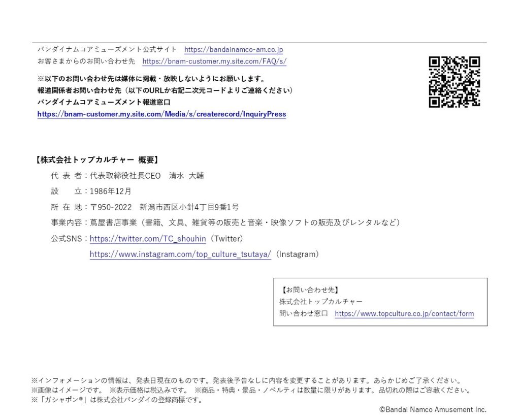Click 株式会社トップカルチャー in the contact box
520x420 pixels.
(x=321, y=302)
